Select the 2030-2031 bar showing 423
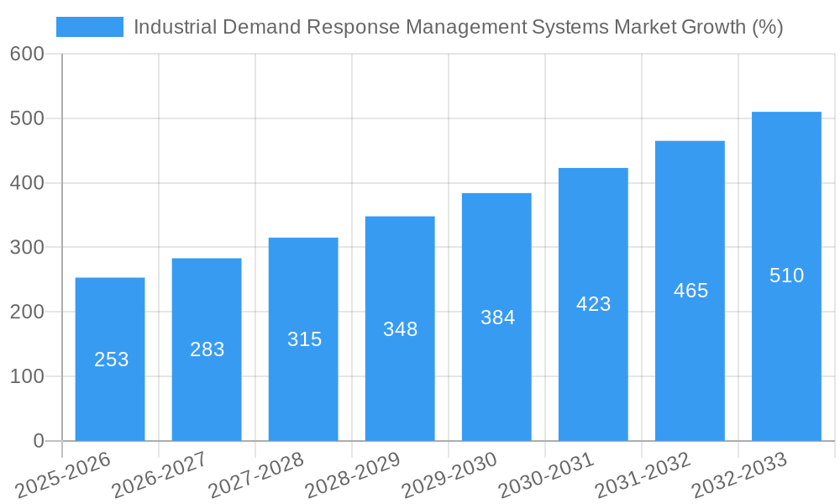 point(593,305)
